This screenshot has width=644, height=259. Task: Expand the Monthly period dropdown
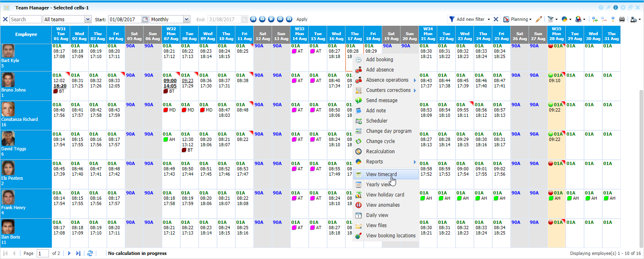(186, 19)
